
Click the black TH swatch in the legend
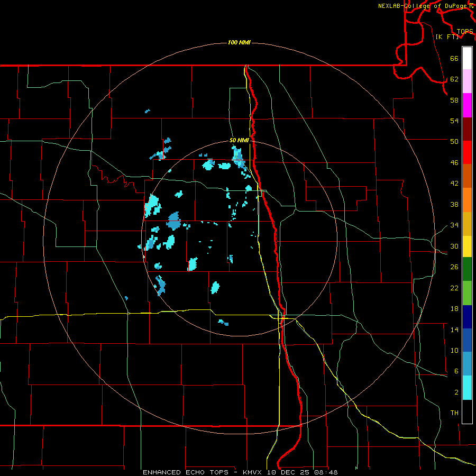click(467, 411)
